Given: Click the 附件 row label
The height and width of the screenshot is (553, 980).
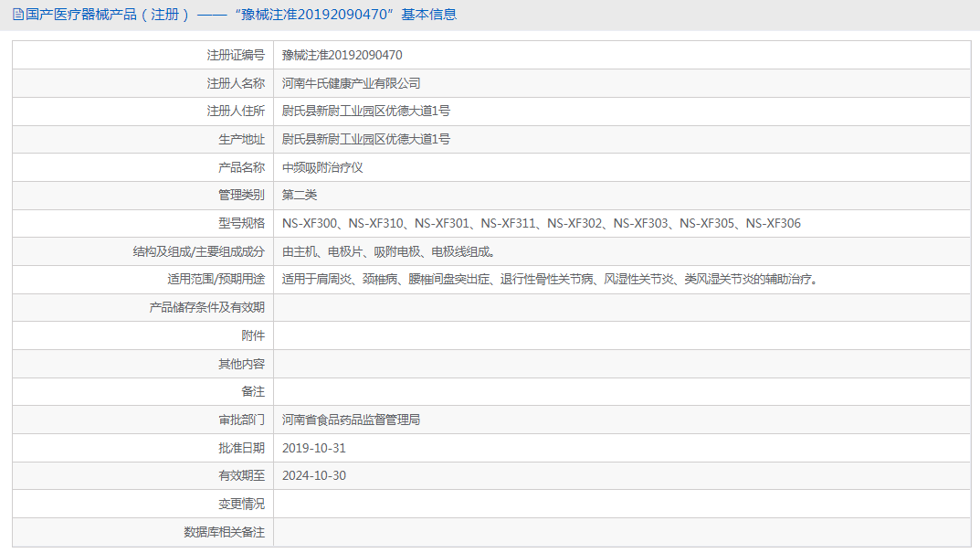Looking at the screenshot, I should pyautogui.click(x=253, y=335).
